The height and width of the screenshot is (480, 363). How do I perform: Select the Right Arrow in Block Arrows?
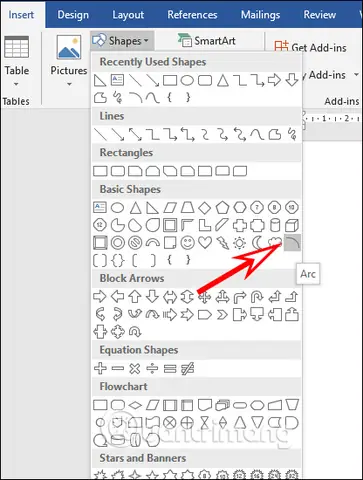click(x=100, y=296)
